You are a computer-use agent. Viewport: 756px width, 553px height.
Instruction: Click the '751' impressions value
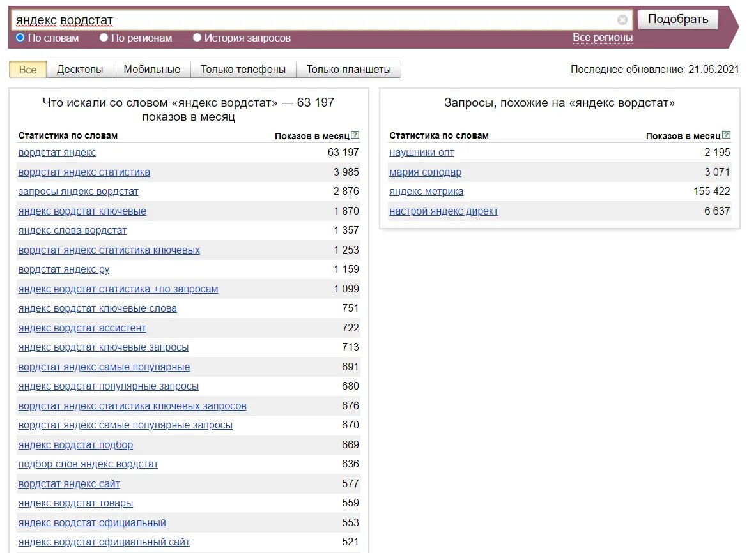(350, 309)
